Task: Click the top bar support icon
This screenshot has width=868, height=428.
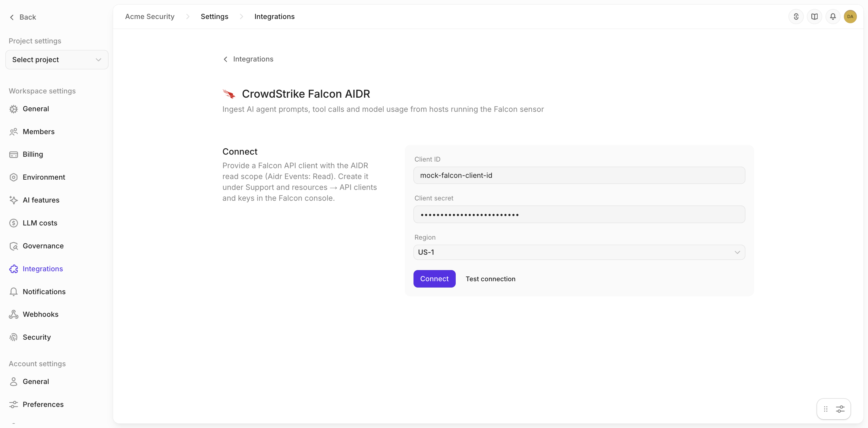Action: tap(796, 17)
